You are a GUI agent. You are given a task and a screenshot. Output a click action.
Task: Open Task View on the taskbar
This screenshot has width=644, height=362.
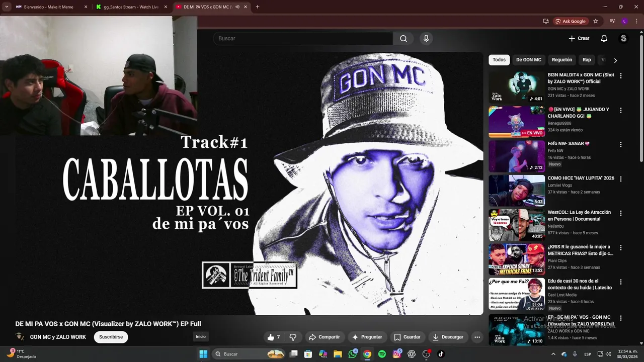click(294, 354)
